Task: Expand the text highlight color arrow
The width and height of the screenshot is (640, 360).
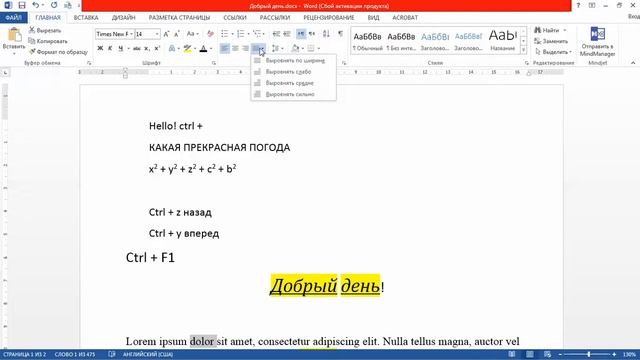Action: click(195, 49)
